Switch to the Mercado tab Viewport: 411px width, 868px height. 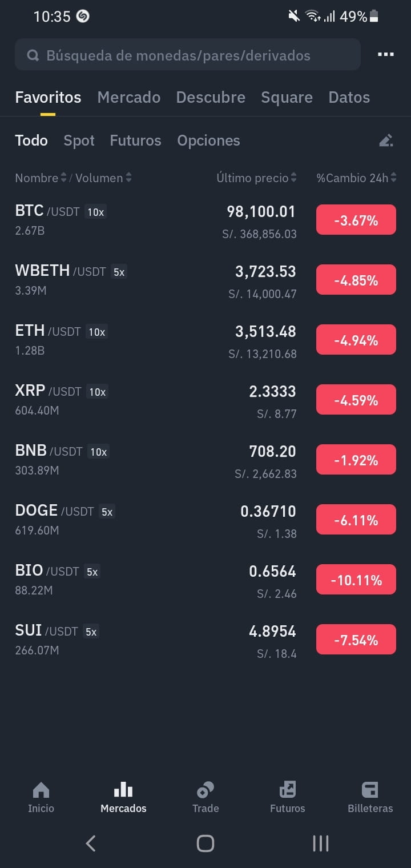(x=128, y=97)
